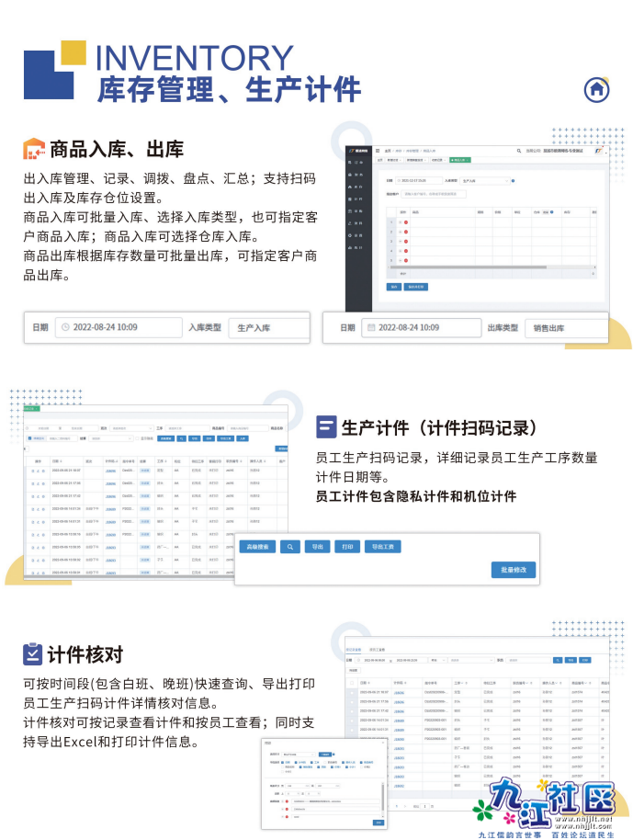Tick the checkbox for row 2023-09-06 21:18:07
633x840 pixels.
click(352, 693)
